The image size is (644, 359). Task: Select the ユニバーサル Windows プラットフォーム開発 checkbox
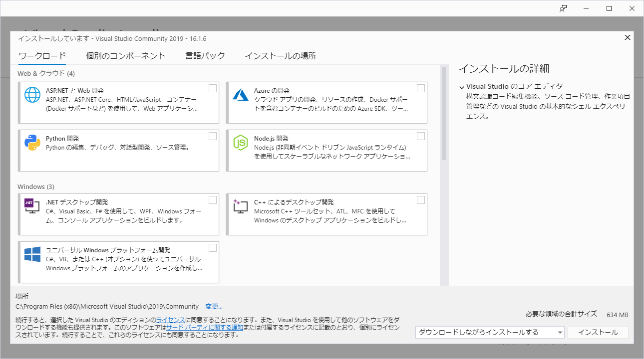[213, 248]
